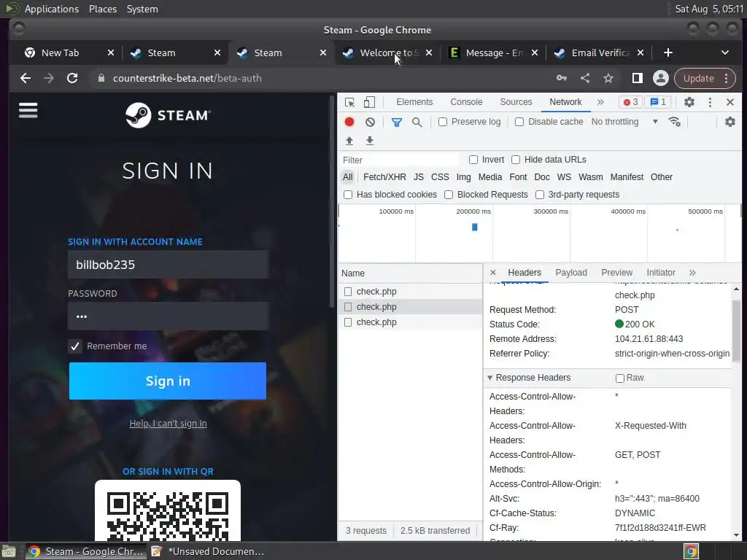Click the errors count badge showing 3
The height and width of the screenshot is (560, 747).
point(630,102)
